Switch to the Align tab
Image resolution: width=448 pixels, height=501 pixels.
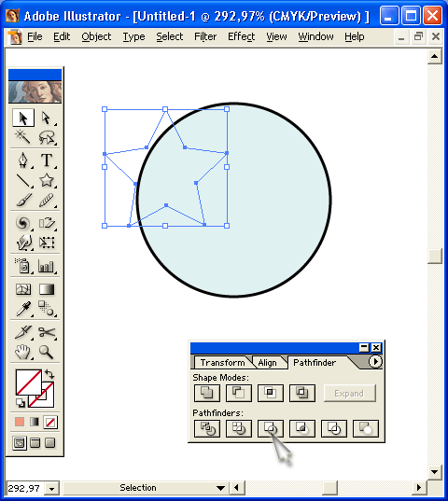(x=268, y=363)
